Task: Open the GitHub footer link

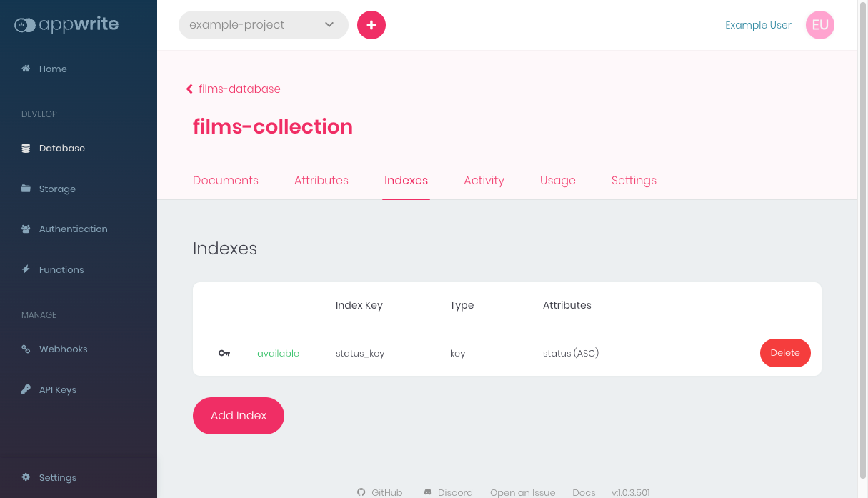Action: point(380,492)
